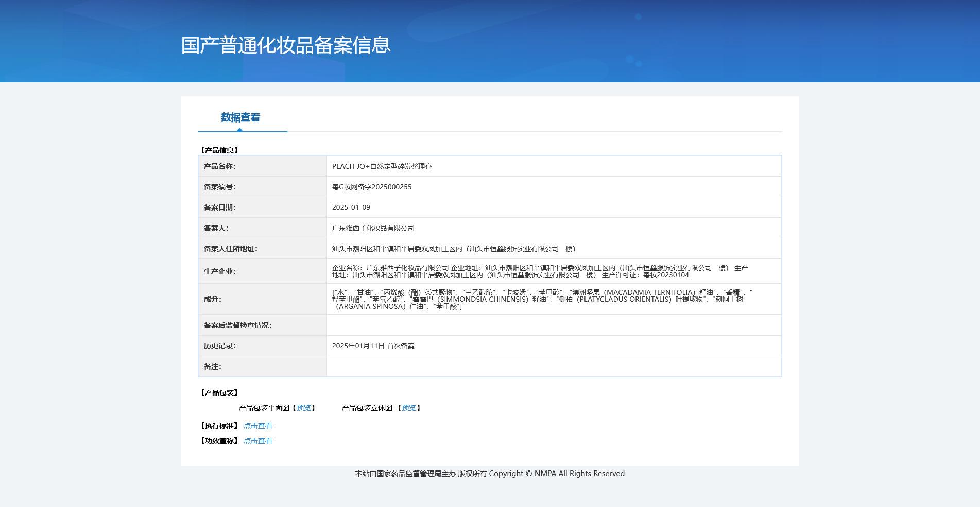Click the 国产普通化妆品备案信息 page heading
The height and width of the screenshot is (507, 980).
coord(286,45)
